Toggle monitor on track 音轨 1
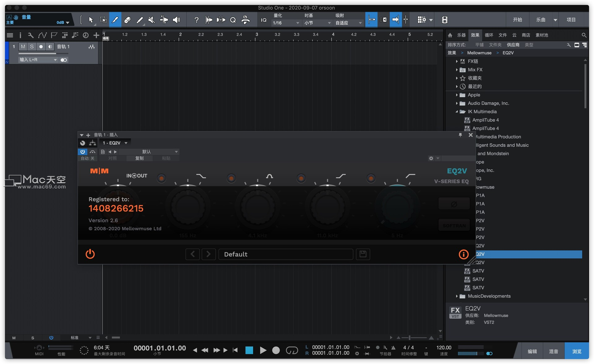Viewport: 594px width, 364px height. coord(50,47)
